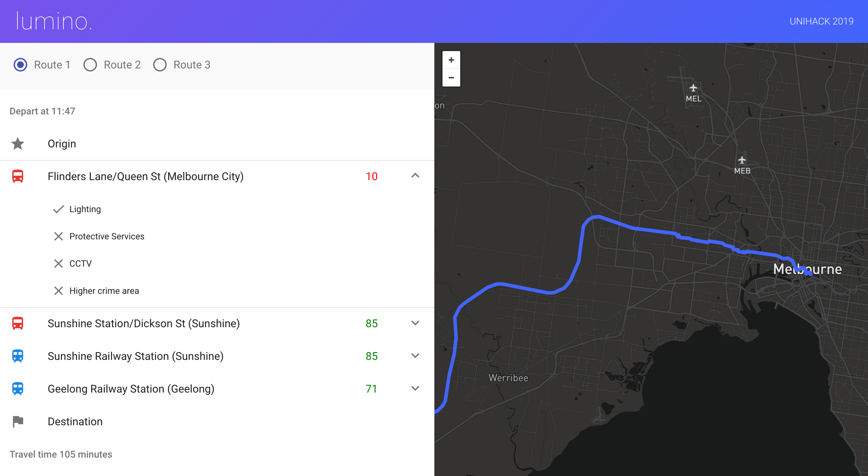Click the train icon for Sunshine Railway Station
This screenshot has height=476, width=868.
tap(18, 356)
